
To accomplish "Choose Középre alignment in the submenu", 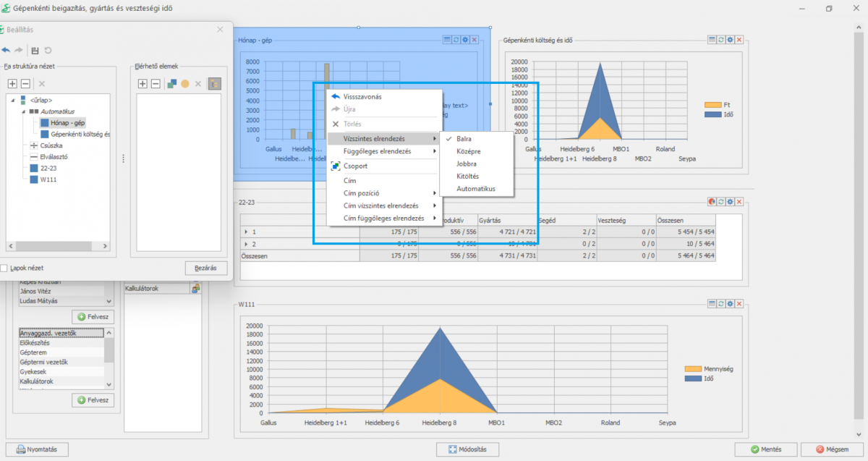I will [468, 151].
